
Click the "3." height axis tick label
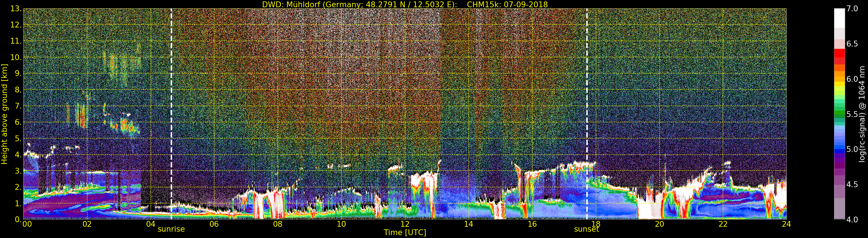18,171
